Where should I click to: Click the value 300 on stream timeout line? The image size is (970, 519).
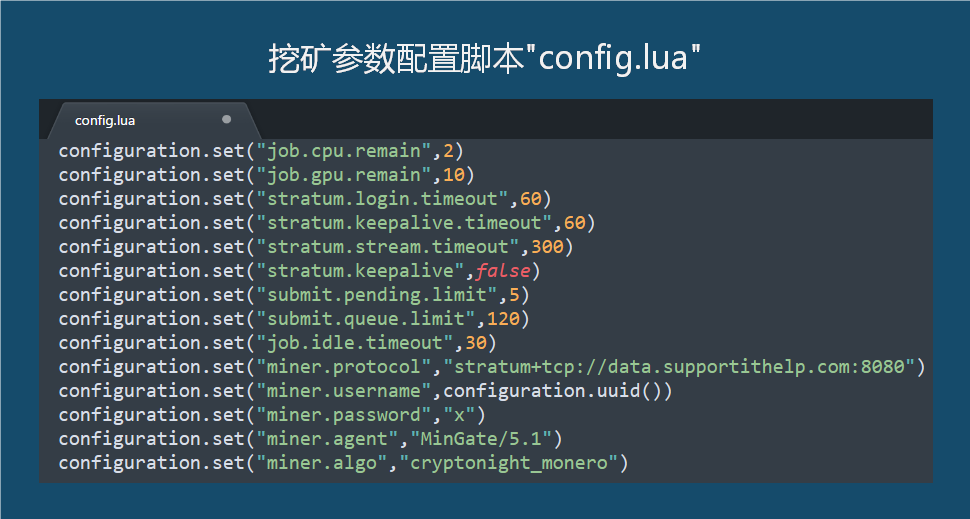click(x=547, y=247)
